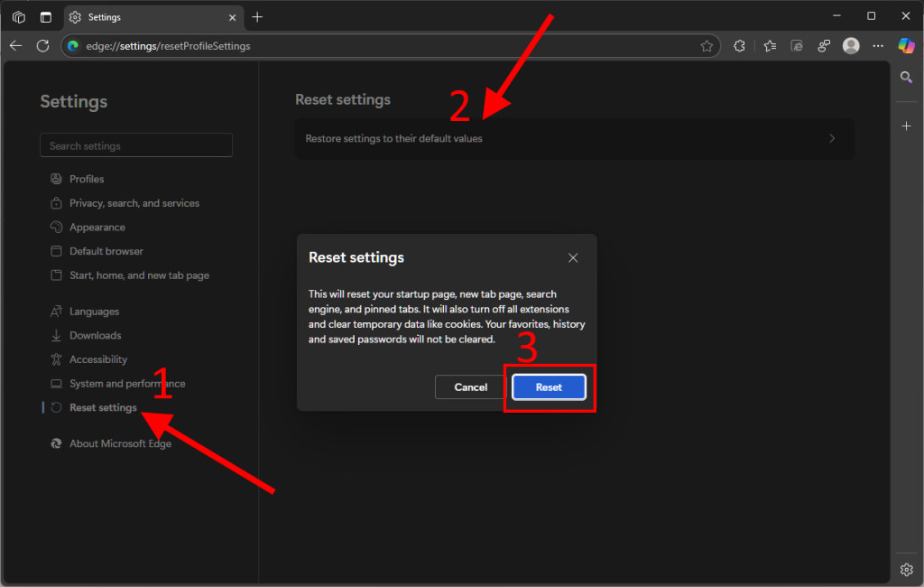Image resolution: width=924 pixels, height=587 pixels.
Task: Go to System and performance settings
Action: pos(126,384)
